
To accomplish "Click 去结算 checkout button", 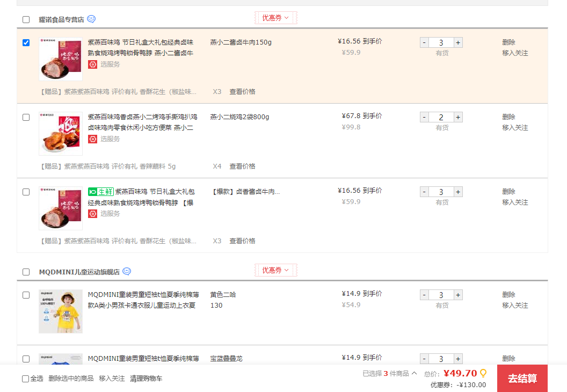I will [522, 379].
